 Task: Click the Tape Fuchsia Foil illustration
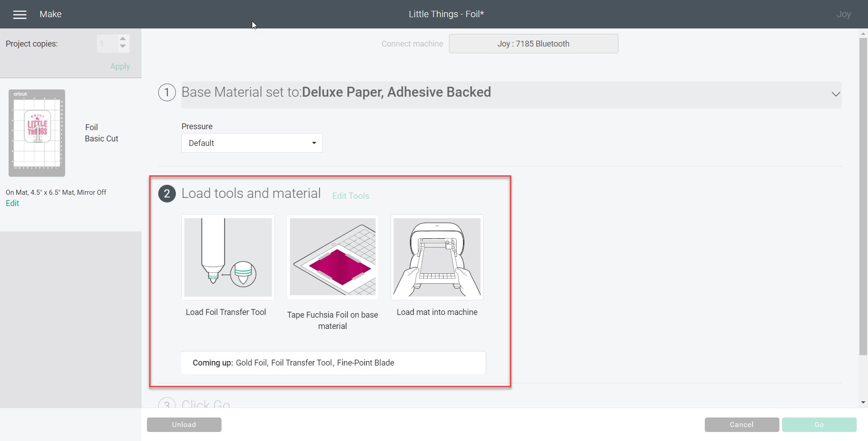tap(333, 257)
